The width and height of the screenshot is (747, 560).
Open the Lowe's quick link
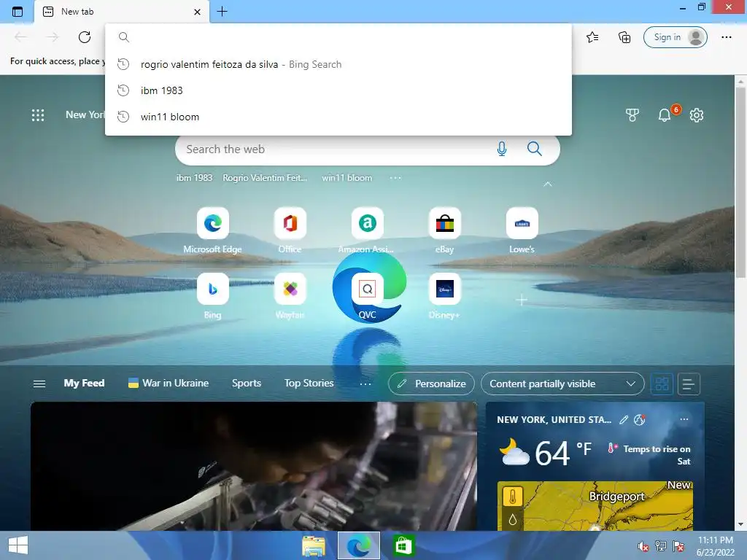(522, 230)
